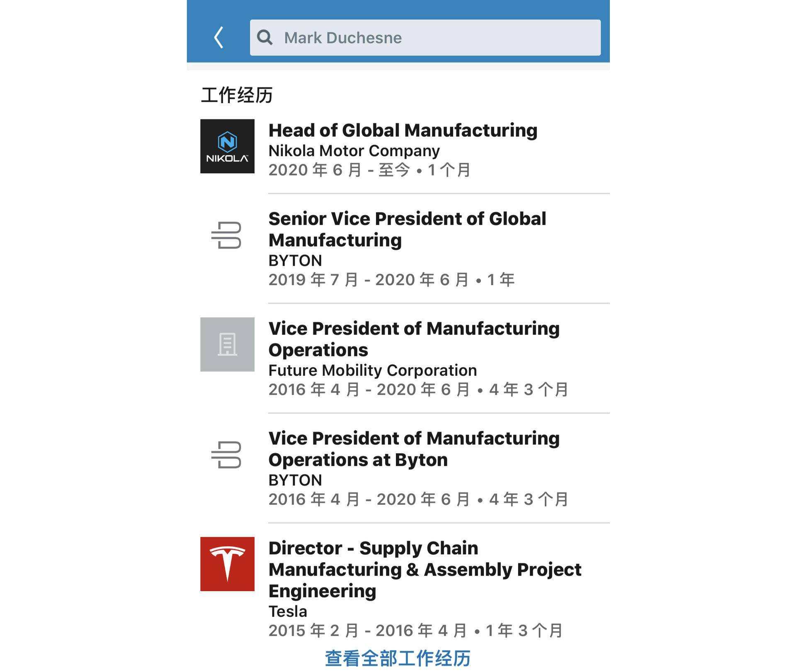Click Nikola Motor Company name
796x672 pixels.
coord(354,150)
